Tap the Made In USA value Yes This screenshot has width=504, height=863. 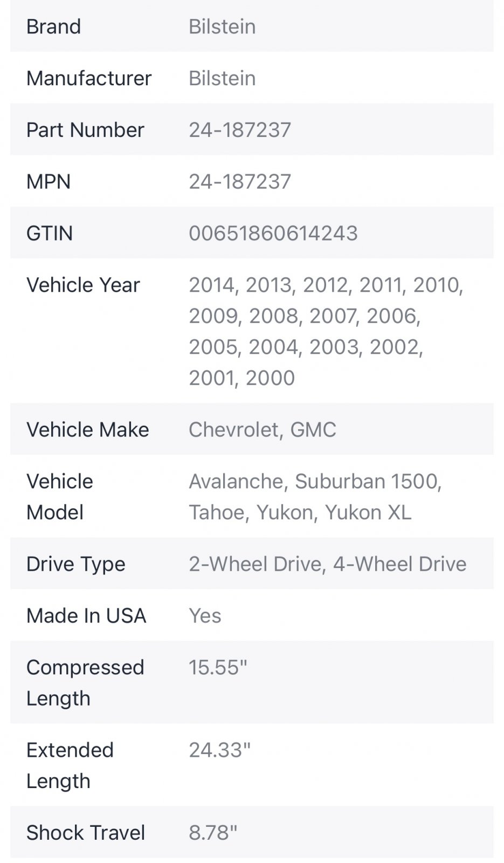click(x=205, y=616)
